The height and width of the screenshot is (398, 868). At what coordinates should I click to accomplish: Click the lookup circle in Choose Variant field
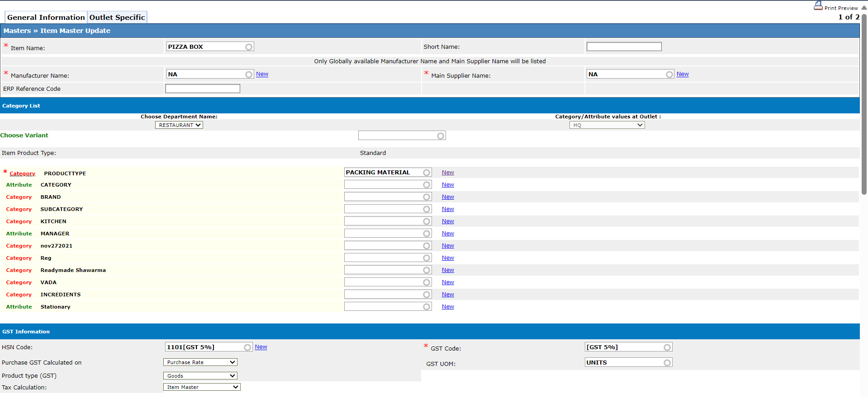coord(441,136)
